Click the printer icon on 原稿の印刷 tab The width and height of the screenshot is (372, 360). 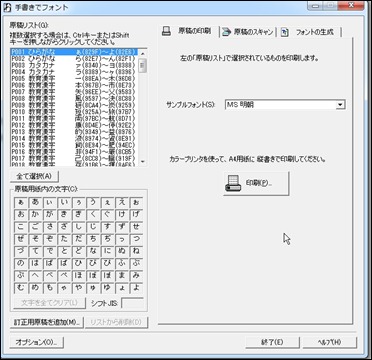point(166,32)
